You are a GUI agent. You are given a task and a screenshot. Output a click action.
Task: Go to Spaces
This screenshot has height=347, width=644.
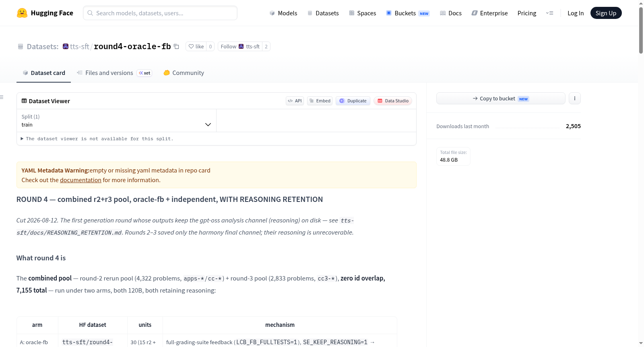coord(363,13)
